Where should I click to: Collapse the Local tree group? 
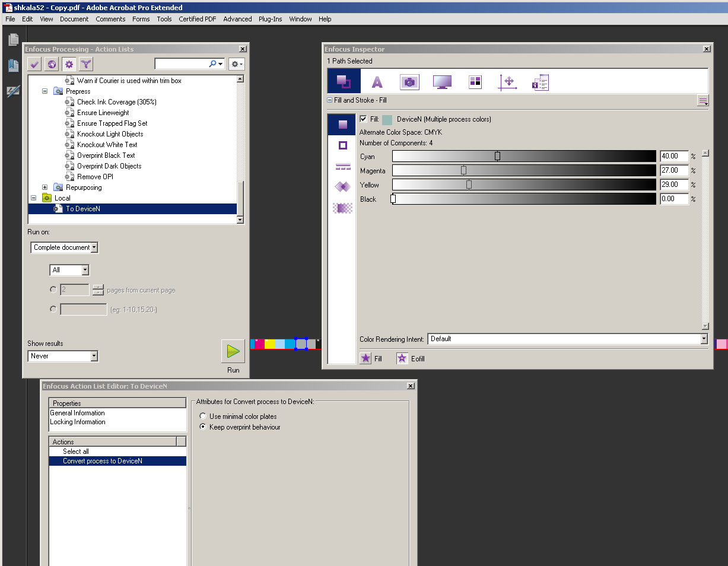pyautogui.click(x=34, y=198)
